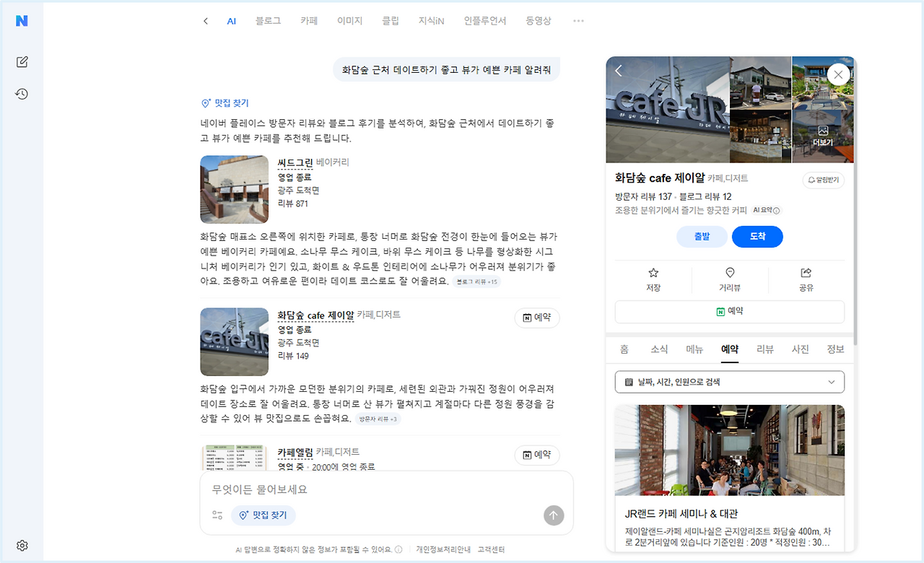Click the 알림받기 button
Viewport: 924px width, 563px height.
pyautogui.click(x=824, y=180)
